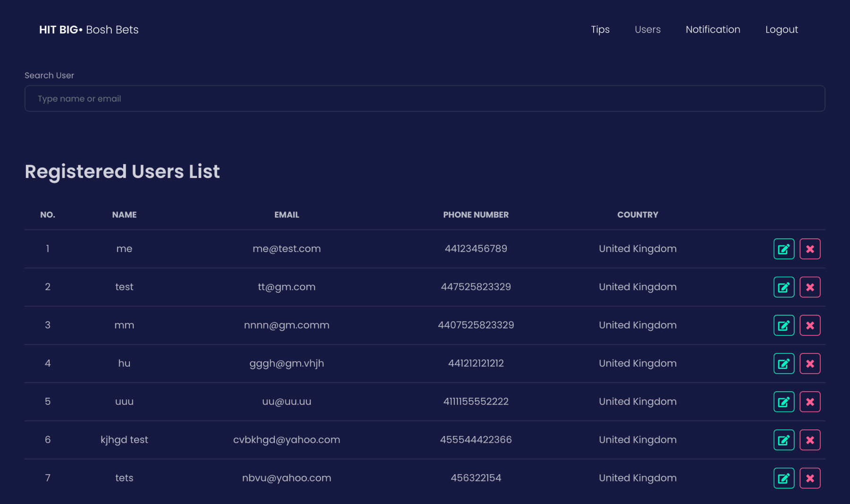Delete user 'me' from the list
The width and height of the screenshot is (850, 504).
[810, 249]
